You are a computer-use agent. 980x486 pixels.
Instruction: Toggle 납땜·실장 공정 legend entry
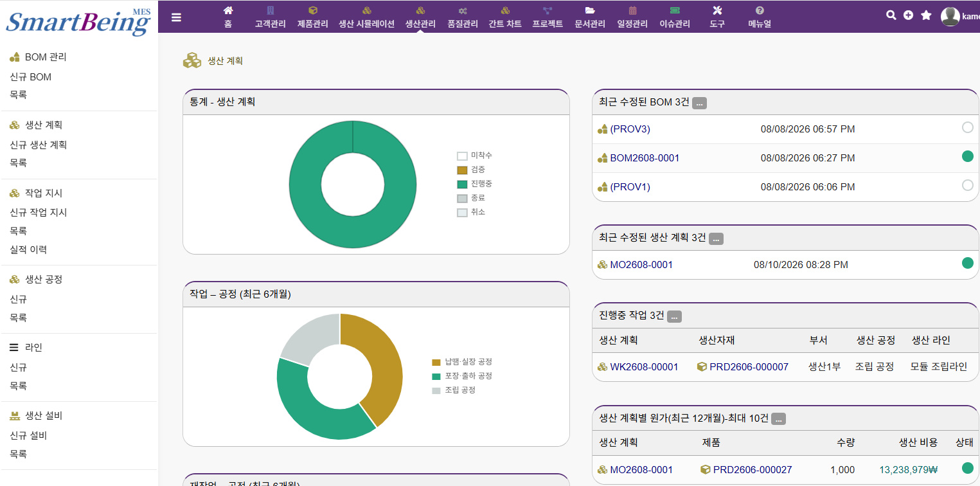click(x=462, y=362)
